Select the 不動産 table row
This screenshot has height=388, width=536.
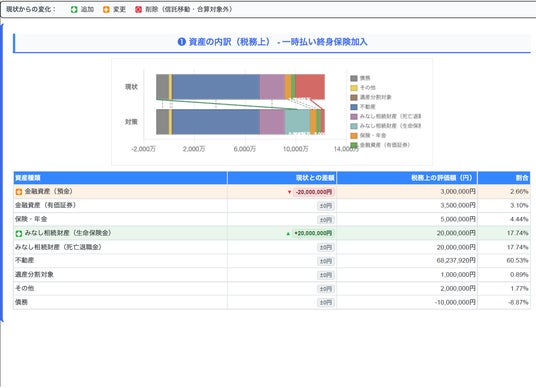click(272, 261)
